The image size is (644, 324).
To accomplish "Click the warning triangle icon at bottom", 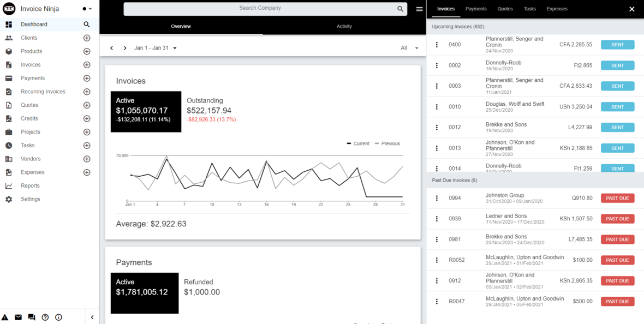I will coord(5,317).
